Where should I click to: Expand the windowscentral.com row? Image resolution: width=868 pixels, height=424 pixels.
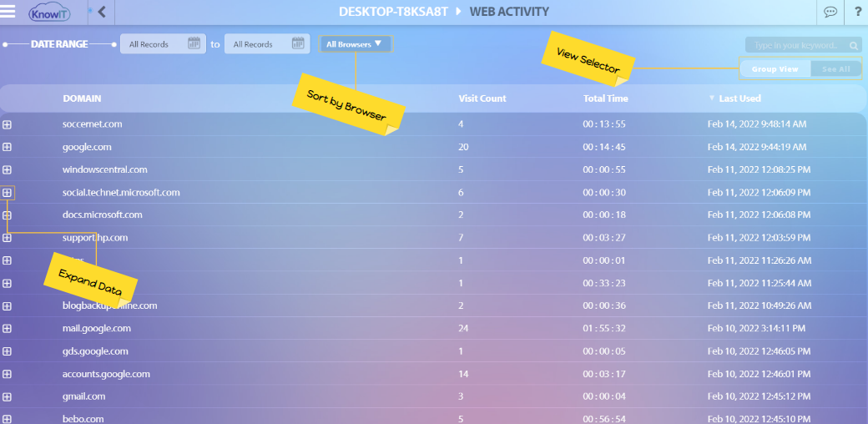coord(7,170)
